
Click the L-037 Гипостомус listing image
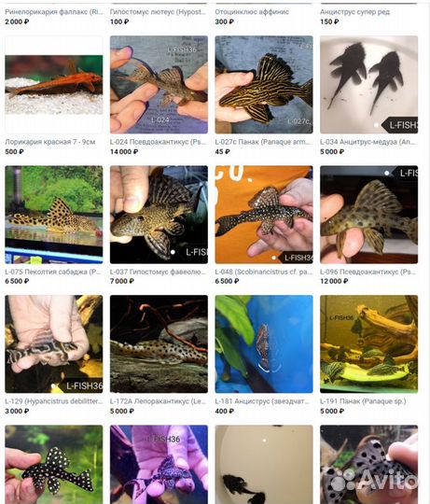(159, 215)
